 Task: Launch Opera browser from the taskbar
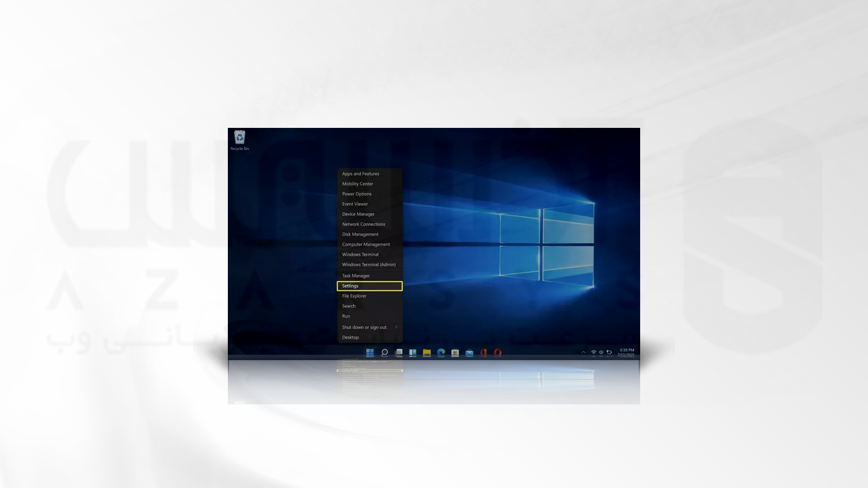point(498,352)
